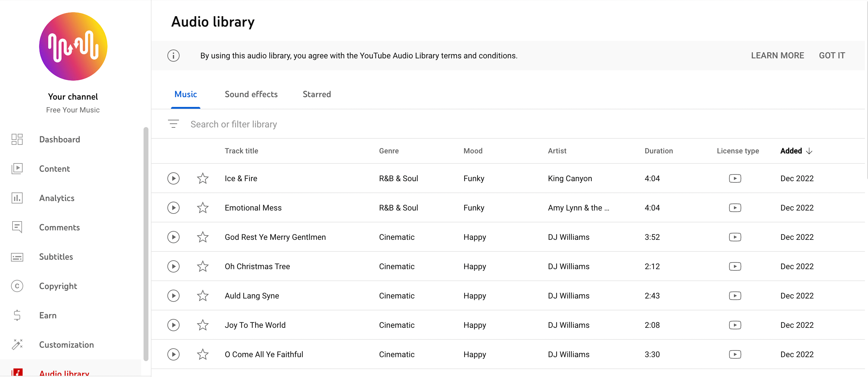
Task: Open the Content section
Action: pos(54,169)
